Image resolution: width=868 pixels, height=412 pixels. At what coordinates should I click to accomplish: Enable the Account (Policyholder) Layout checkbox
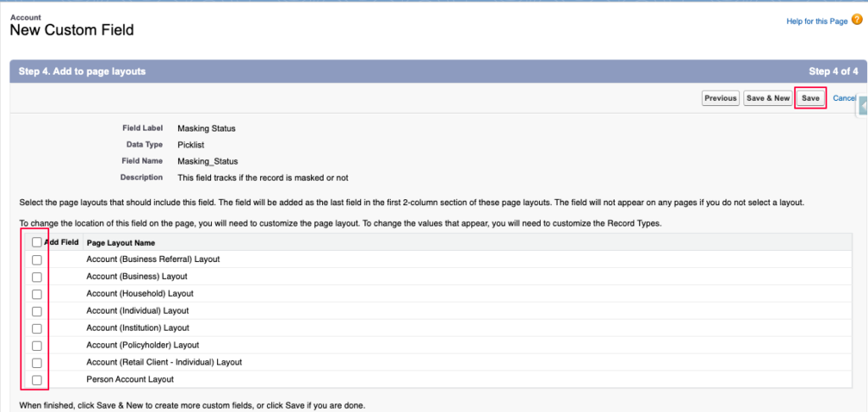click(36, 346)
